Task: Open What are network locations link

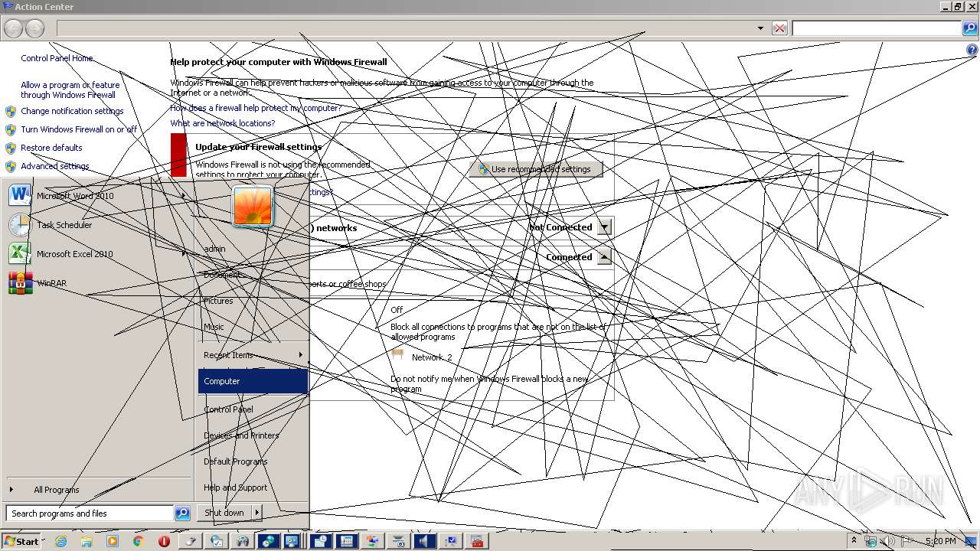Action: point(222,123)
